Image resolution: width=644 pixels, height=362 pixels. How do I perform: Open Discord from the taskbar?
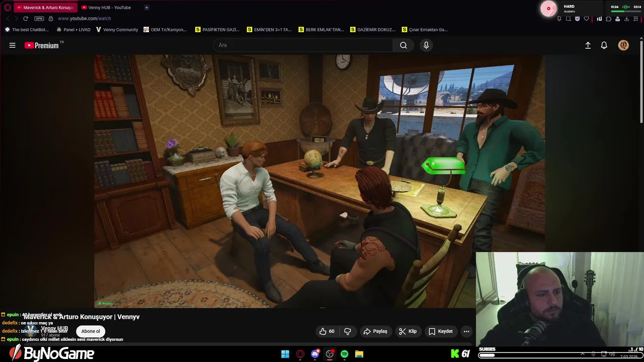point(315,354)
